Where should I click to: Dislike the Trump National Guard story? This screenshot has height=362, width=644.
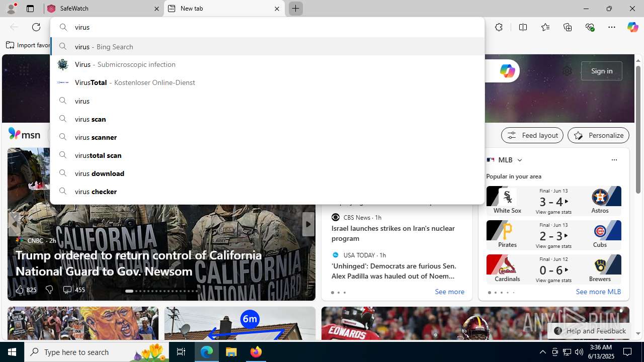click(49, 290)
